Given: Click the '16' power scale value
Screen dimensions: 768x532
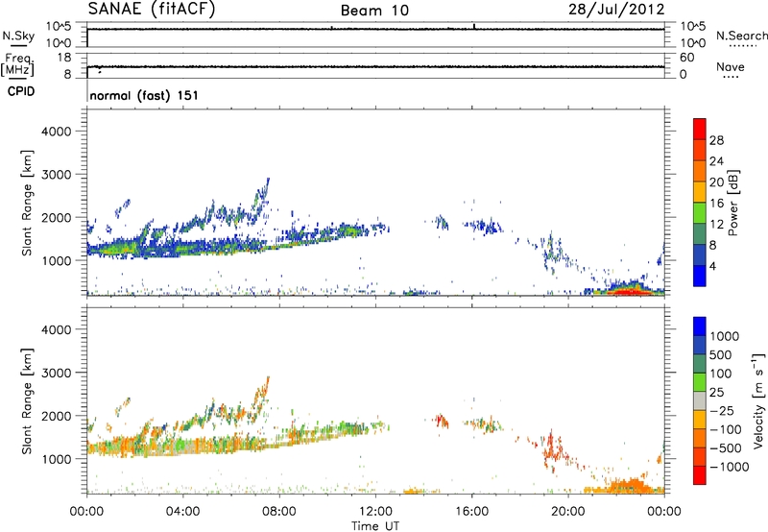Looking at the screenshot, I should [716, 204].
